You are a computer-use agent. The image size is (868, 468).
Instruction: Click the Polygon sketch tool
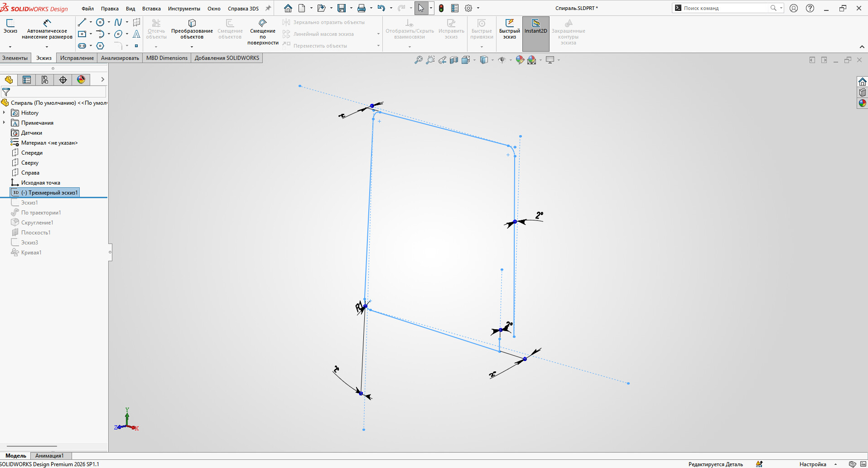(100, 46)
